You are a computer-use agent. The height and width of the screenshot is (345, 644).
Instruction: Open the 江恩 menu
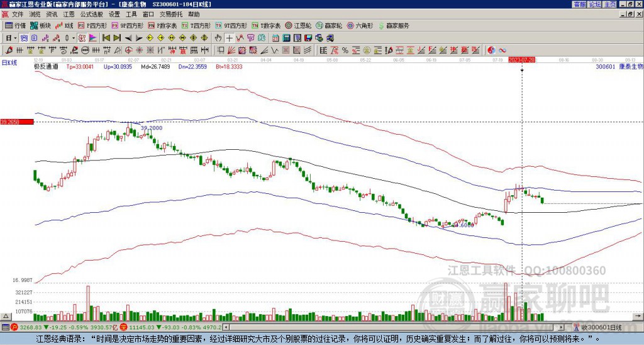coord(69,14)
